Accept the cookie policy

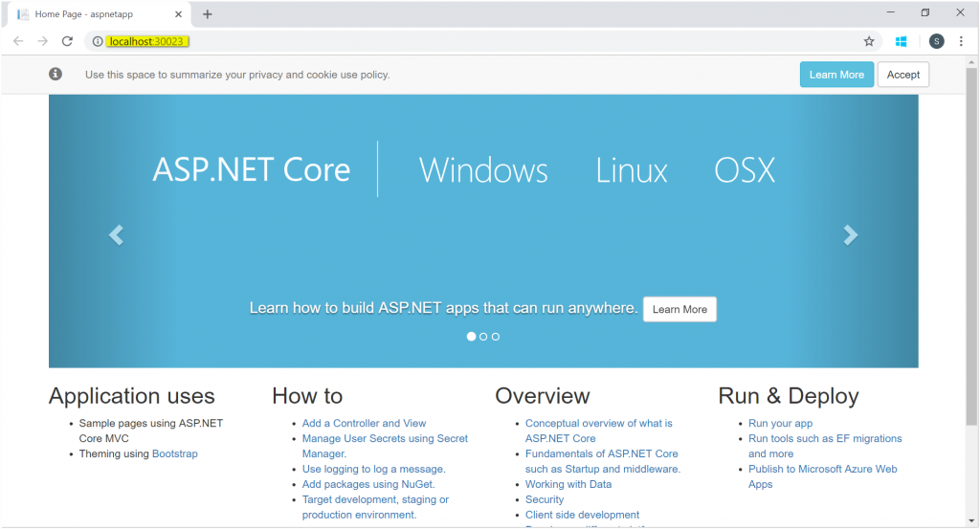pos(903,75)
